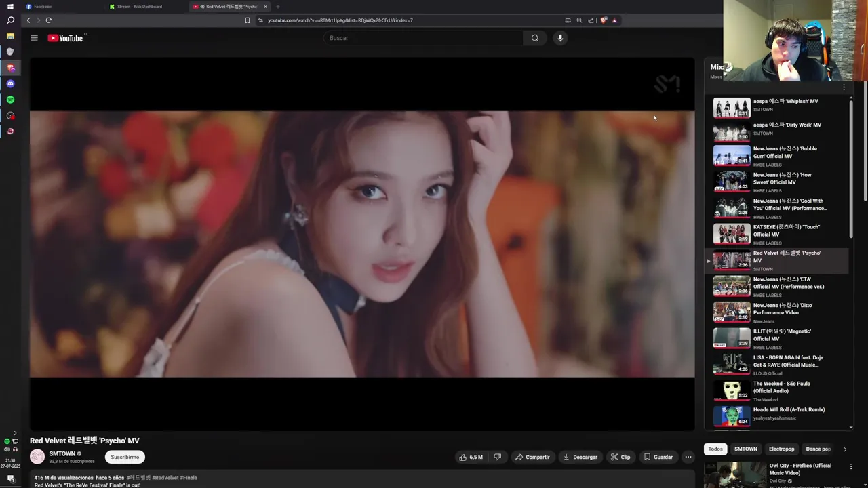
Task: Play NewJeans 'ETA' Official MV Performance ver.
Action: click(x=776, y=286)
